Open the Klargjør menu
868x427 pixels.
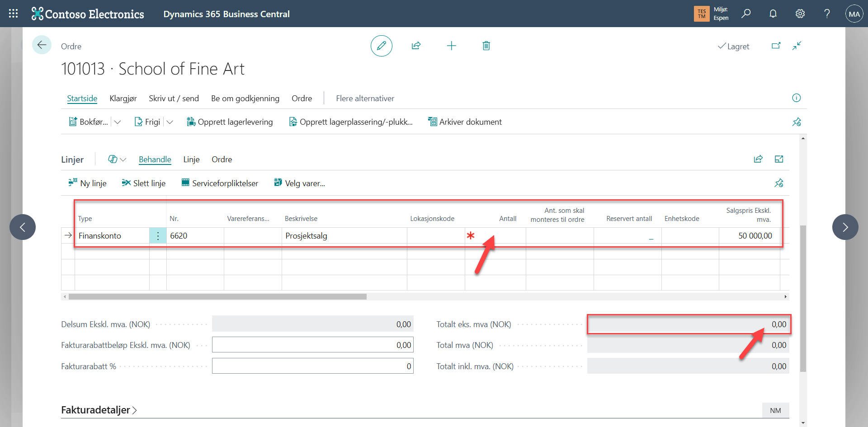coord(123,99)
